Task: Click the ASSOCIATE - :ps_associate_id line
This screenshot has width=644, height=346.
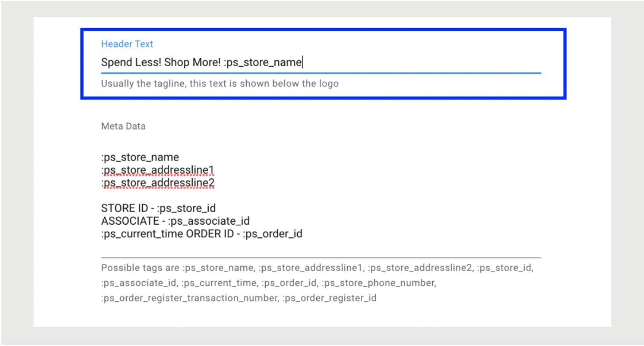Action: 175,221
